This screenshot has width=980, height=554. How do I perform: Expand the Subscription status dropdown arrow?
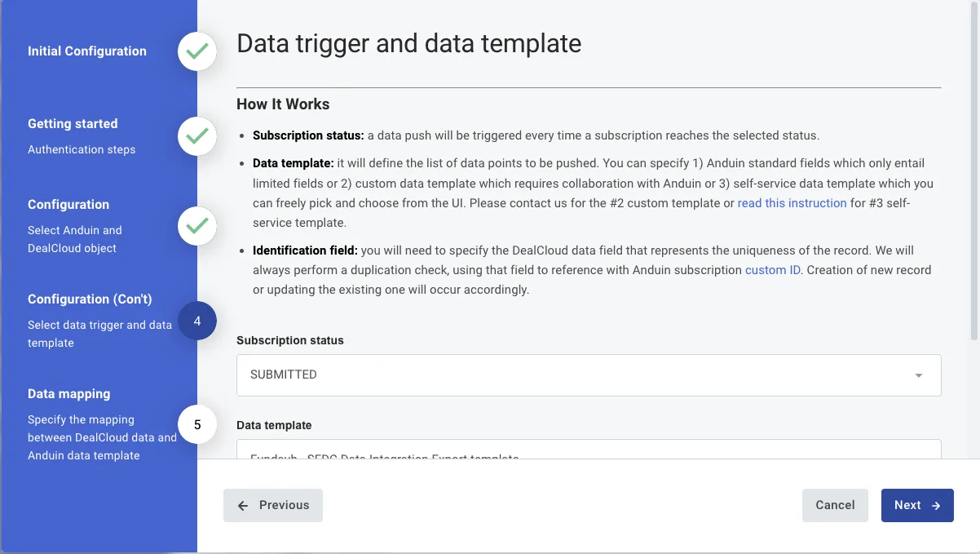pos(919,375)
